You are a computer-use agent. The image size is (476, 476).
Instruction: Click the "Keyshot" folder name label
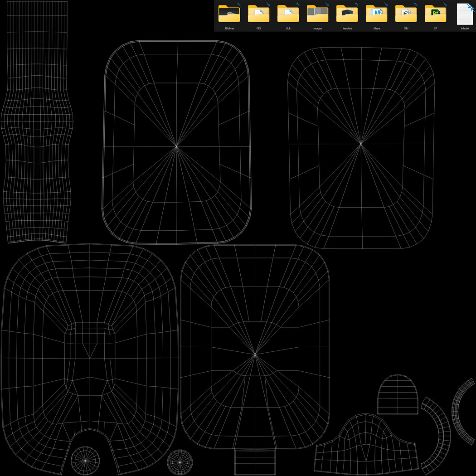347,29
